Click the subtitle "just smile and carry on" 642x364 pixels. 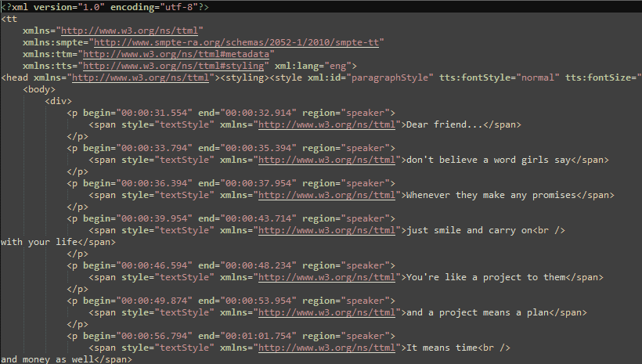click(469, 230)
